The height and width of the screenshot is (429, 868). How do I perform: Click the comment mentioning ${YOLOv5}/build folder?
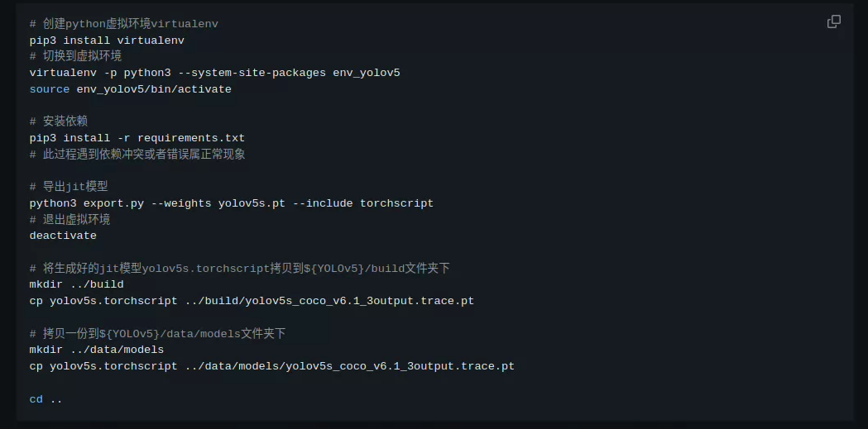point(240,269)
